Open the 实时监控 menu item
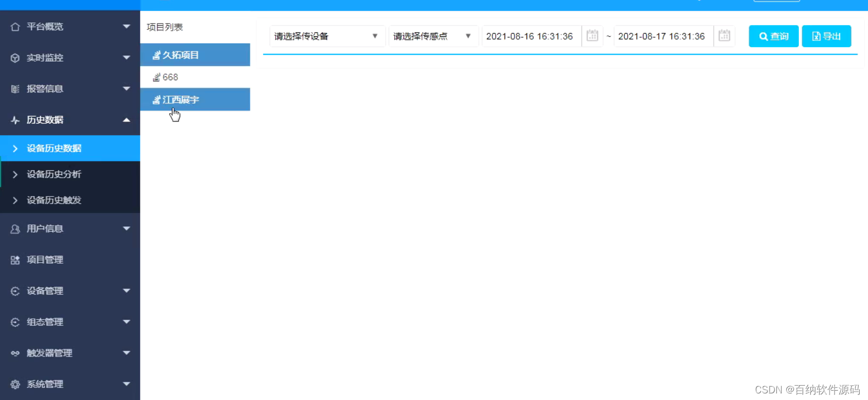 (70, 58)
